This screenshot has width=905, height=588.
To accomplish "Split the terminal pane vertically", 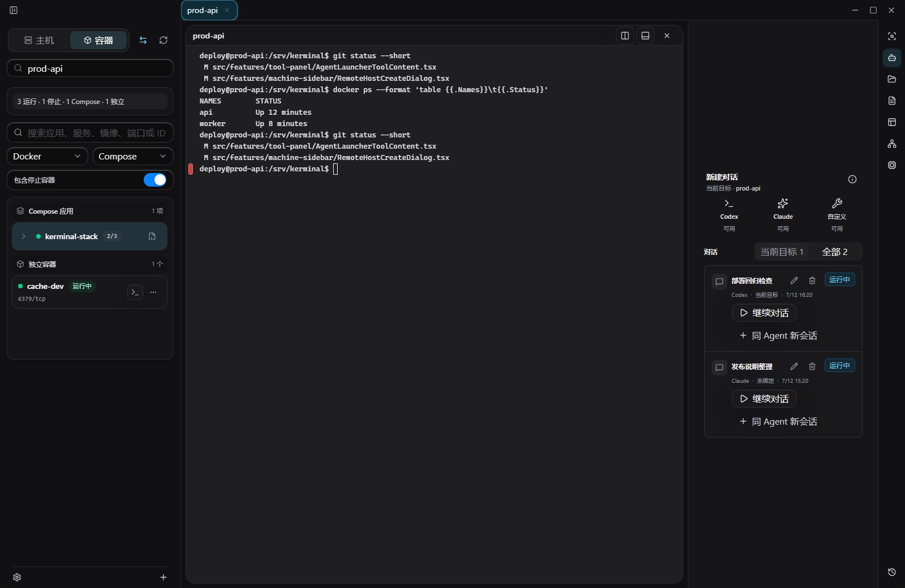I will tap(625, 36).
